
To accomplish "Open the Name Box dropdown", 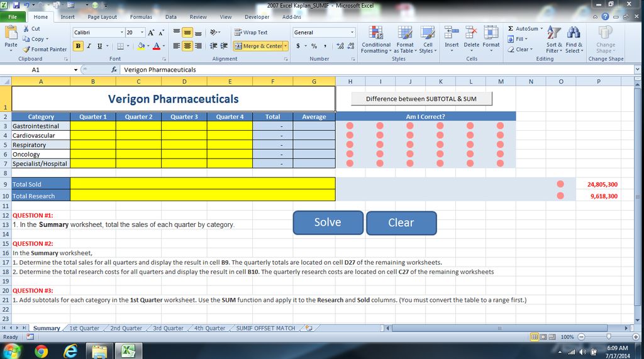I will pos(75,70).
